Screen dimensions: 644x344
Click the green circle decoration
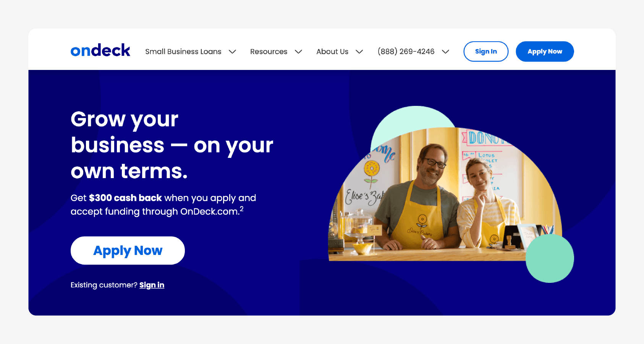(550, 258)
